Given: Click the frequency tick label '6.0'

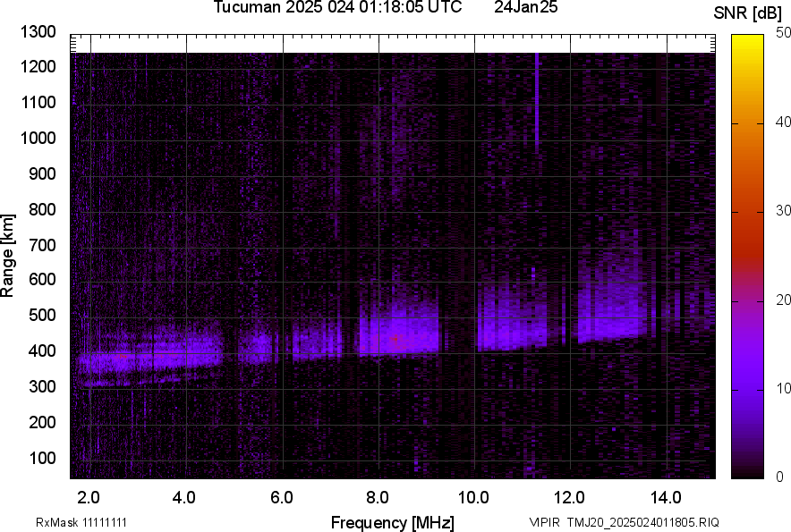Looking at the screenshot, I should click(x=282, y=498).
